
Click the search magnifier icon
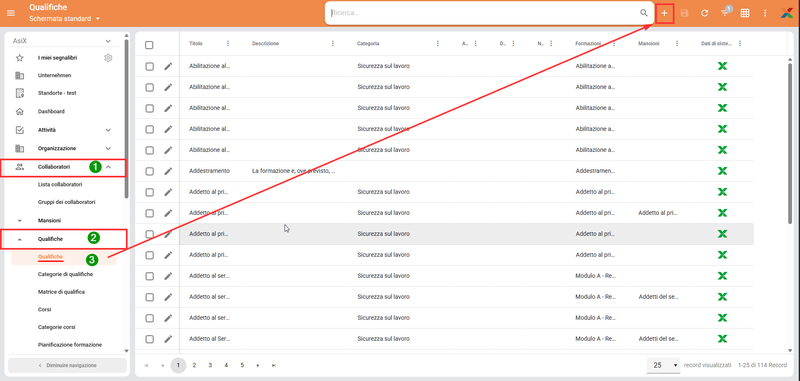(644, 13)
